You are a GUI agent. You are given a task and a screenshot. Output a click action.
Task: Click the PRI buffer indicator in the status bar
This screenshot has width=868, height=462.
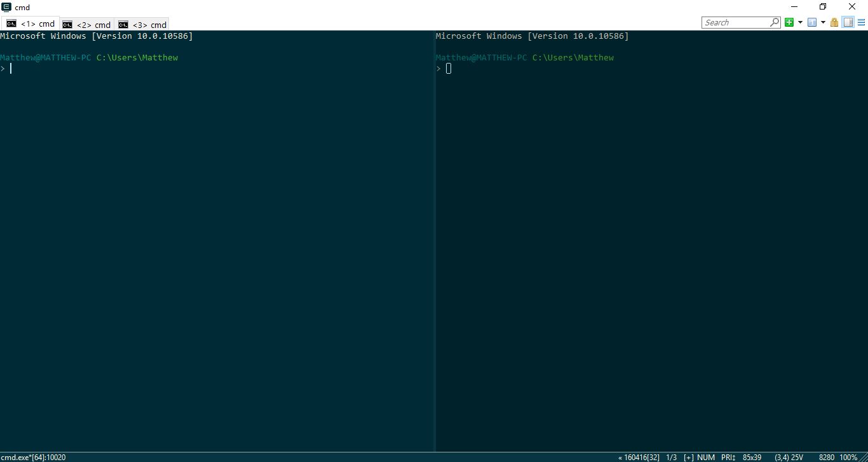[x=728, y=458]
